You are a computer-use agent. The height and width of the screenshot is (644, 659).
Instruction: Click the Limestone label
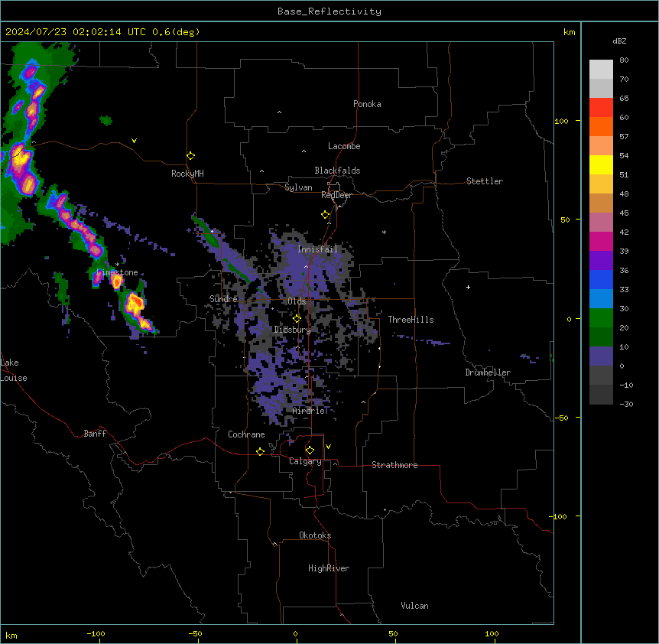pos(117,272)
